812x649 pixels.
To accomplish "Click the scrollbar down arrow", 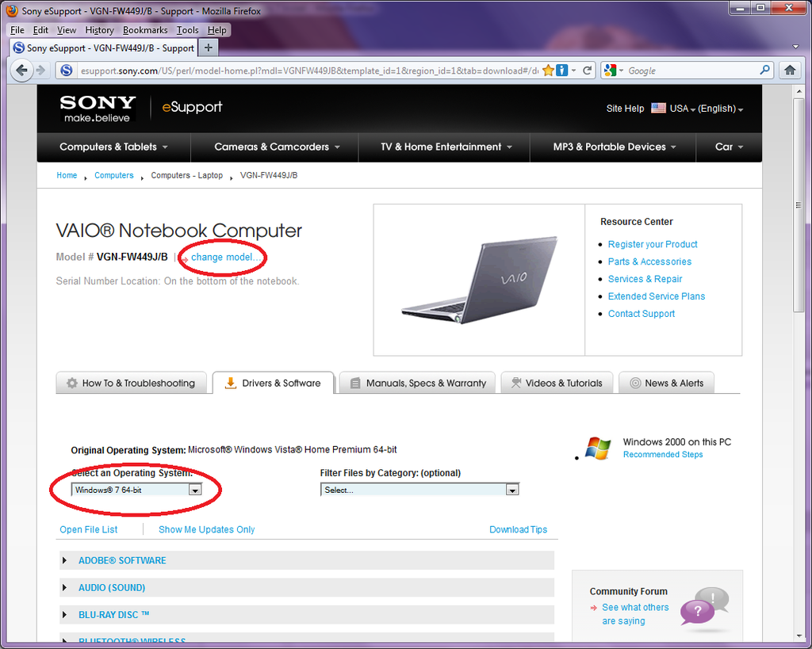I will pyautogui.click(x=798, y=636).
